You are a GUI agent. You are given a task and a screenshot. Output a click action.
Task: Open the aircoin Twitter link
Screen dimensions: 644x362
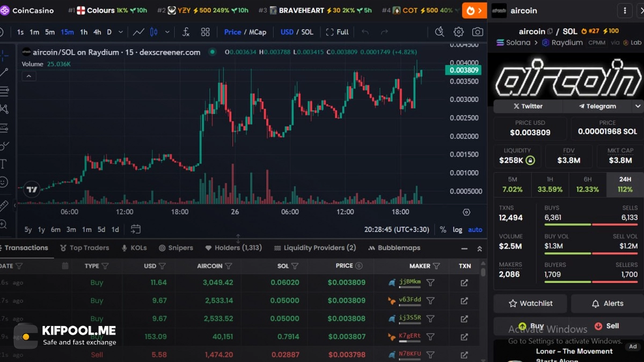(528, 106)
